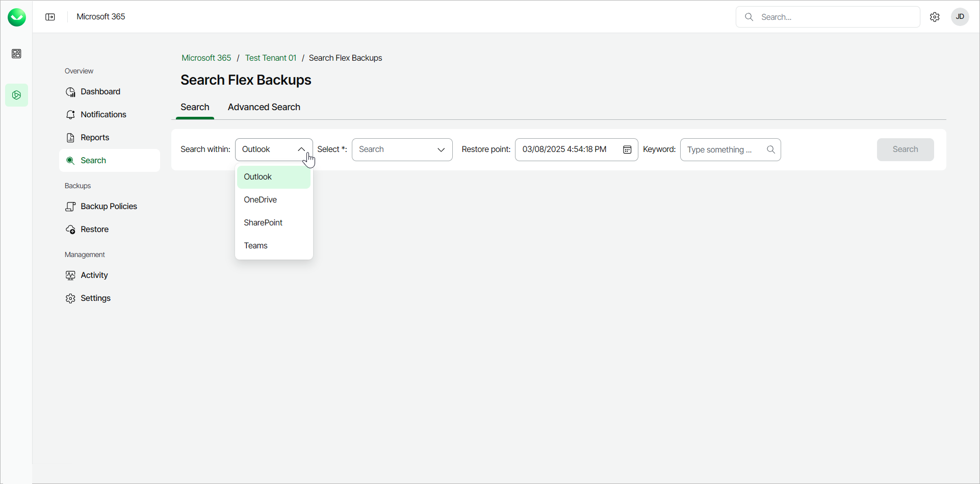
Task: Switch to the Advanced Search tab
Action: [264, 107]
